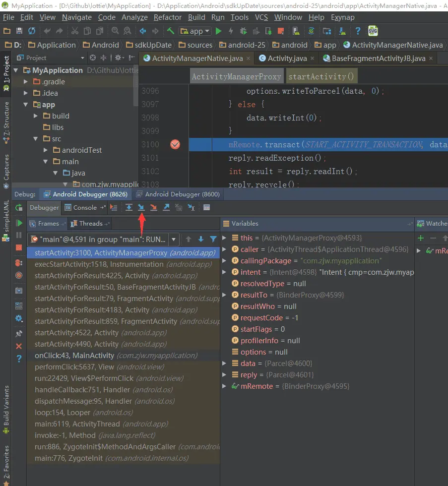Viewport: 448px width, 486px height.
Task: Click the navigate Back arrow in the toolbar
Action: tap(142, 31)
